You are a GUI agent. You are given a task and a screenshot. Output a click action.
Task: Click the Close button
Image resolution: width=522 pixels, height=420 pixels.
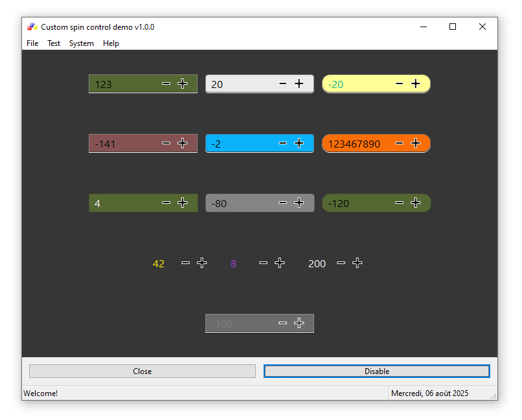142,371
